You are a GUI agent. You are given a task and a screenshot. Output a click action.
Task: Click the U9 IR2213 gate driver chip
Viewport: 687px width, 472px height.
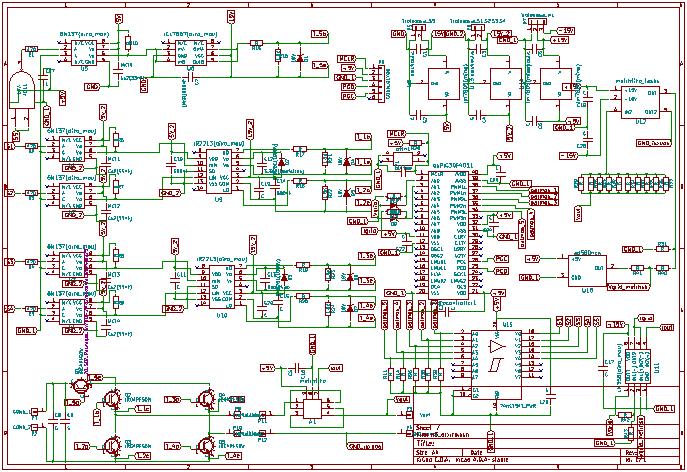[219, 172]
